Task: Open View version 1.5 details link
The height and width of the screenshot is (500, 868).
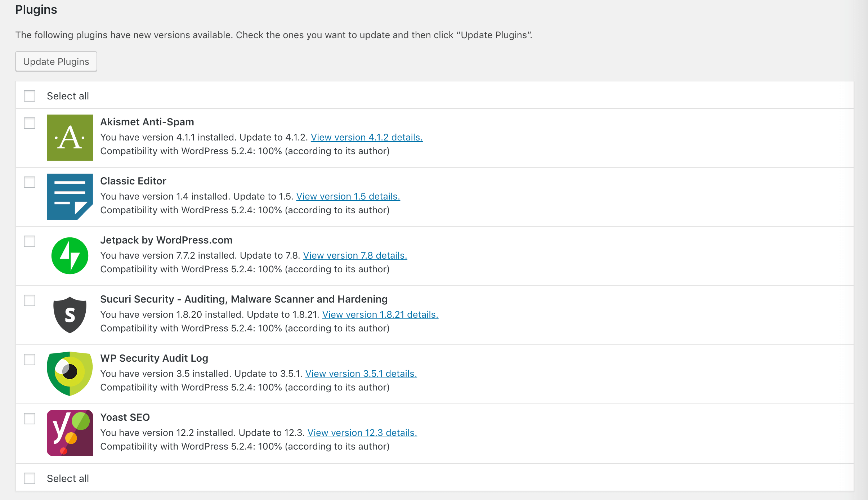Action: click(x=348, y=196)
